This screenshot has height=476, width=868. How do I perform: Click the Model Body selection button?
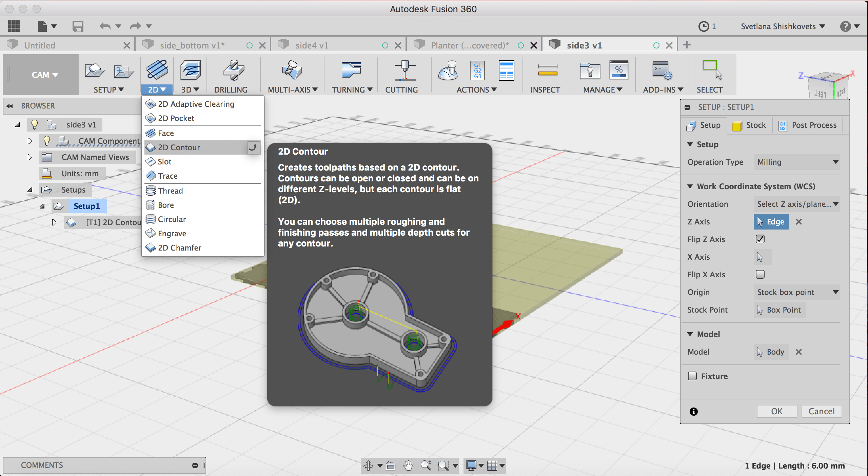click(x=771, y=352)
